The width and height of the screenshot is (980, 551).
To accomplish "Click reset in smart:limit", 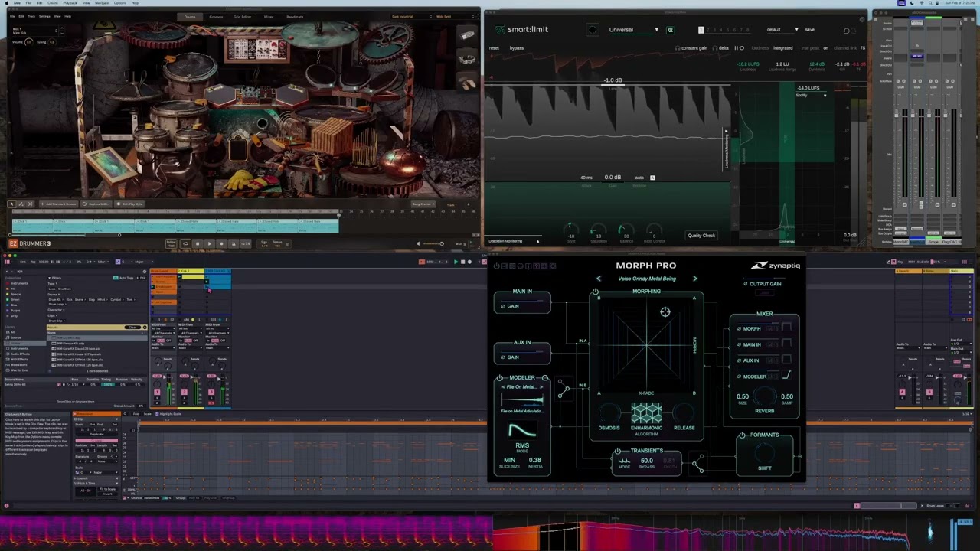I will pos(494,48).
